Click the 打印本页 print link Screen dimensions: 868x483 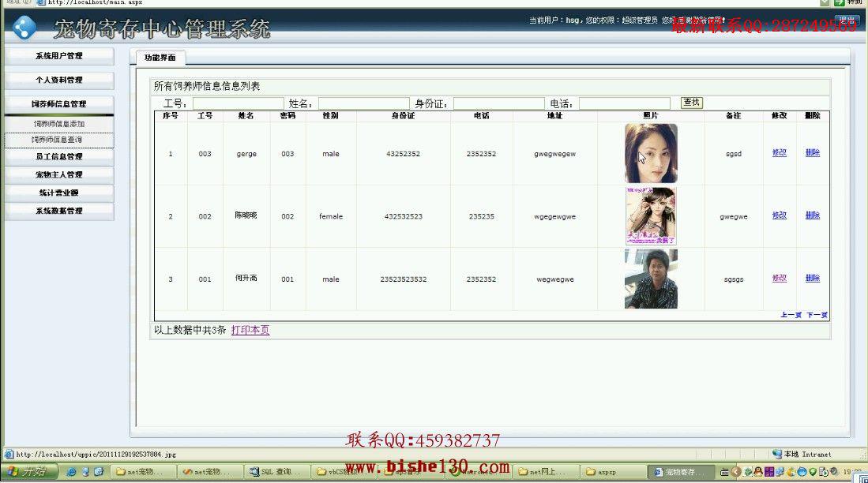pyautogui.click(x=250, y=330)
